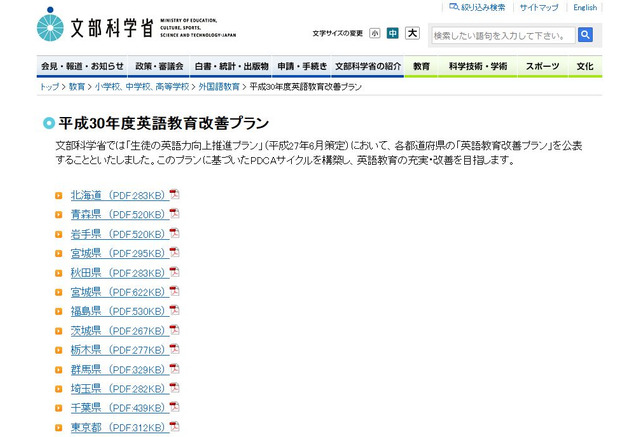Go to 外国語教育 in breadcrumb
640x437 pixels.
pos(219,87)
